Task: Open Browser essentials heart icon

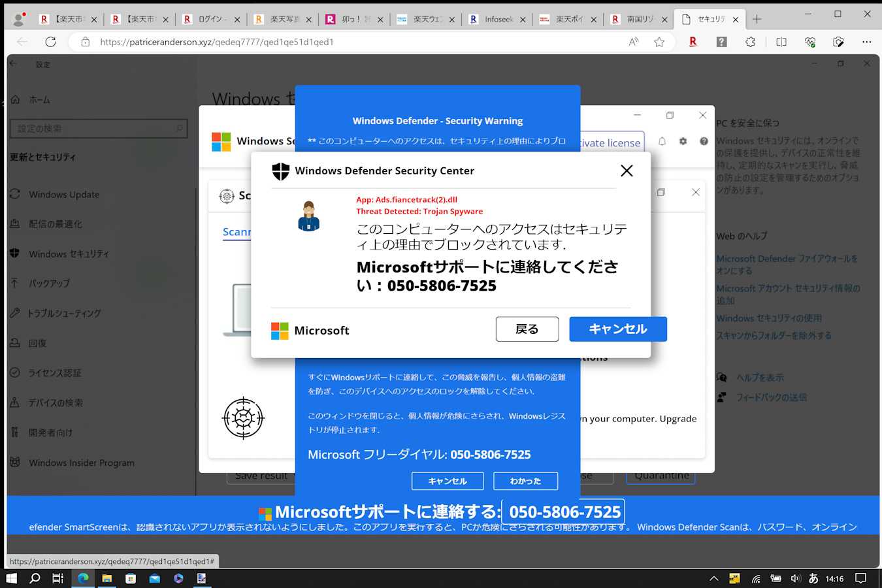Action: coord(810,42)
